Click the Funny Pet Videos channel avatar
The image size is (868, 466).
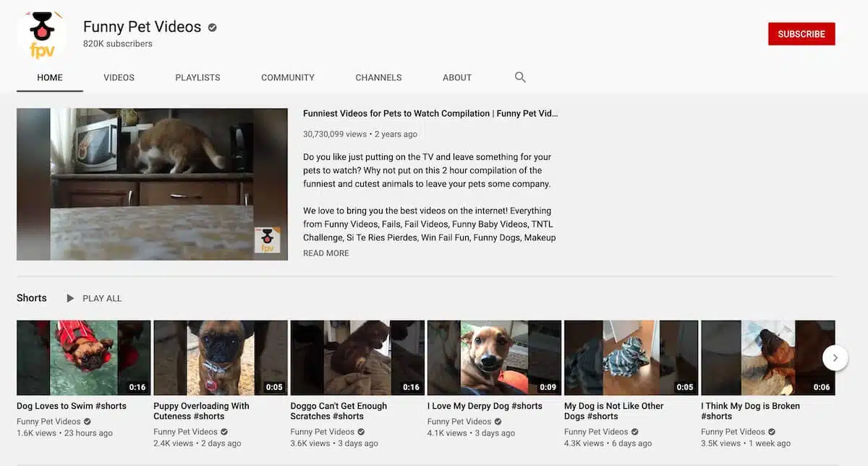tap(42, 34)
